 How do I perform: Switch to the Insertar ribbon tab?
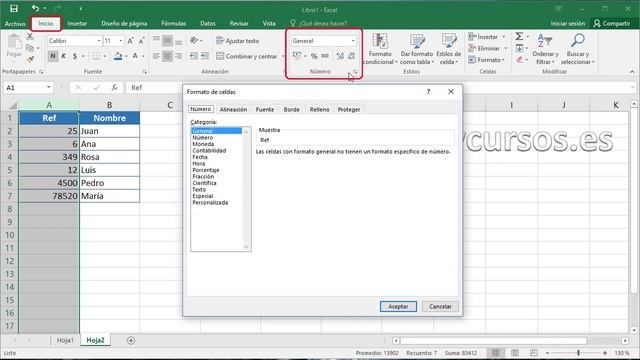(x=77, y=24)
